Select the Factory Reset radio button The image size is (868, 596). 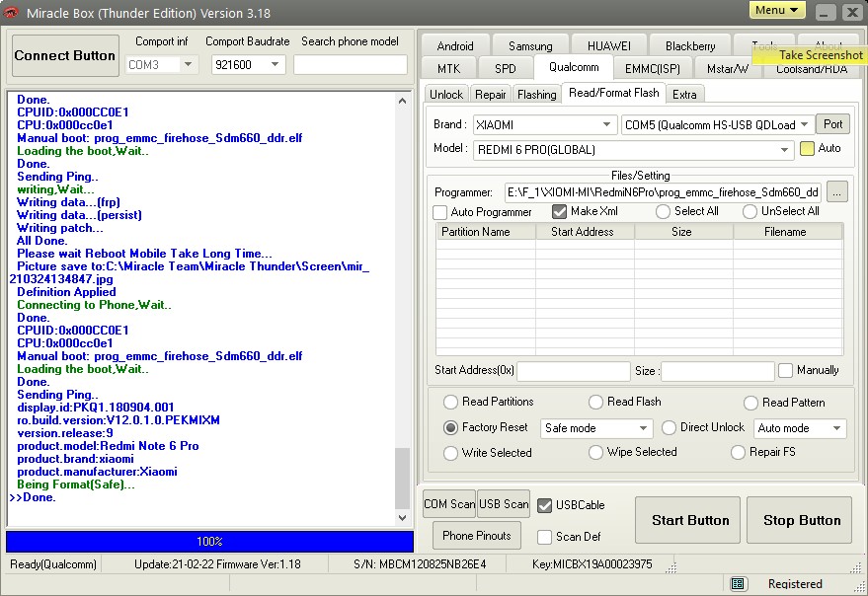[450, 428]
